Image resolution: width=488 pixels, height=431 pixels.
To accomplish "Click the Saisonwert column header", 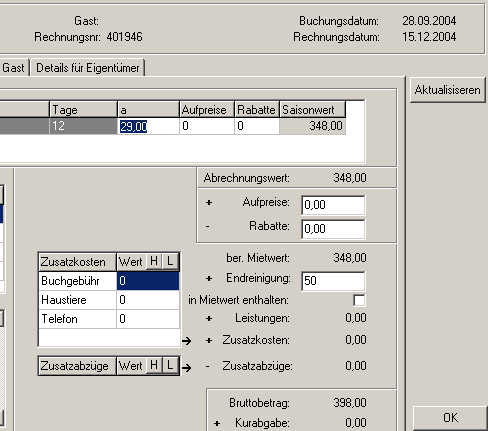I will pos(312,110).
